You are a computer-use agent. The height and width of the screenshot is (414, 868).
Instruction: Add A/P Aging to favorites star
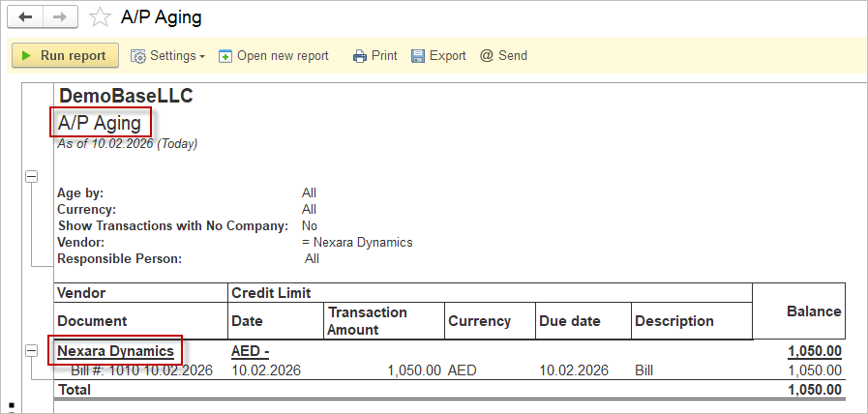click(x=99, y=17)
